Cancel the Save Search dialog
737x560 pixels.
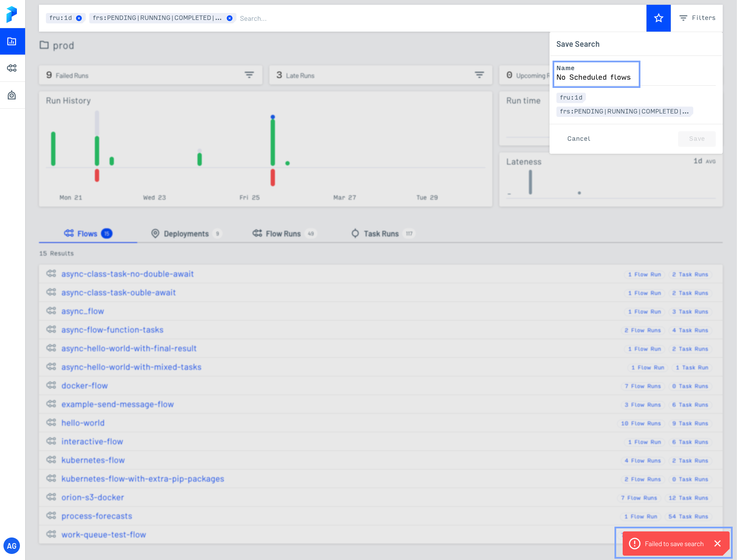[579, 139]
